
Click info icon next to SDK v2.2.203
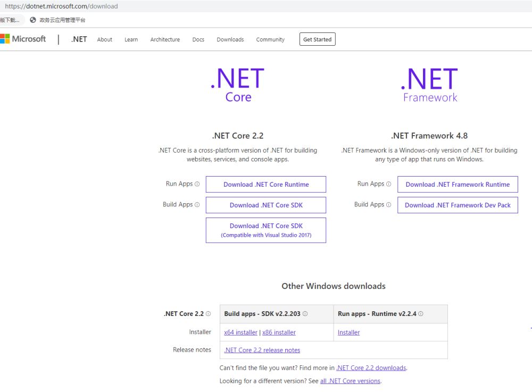click(305, 314)
